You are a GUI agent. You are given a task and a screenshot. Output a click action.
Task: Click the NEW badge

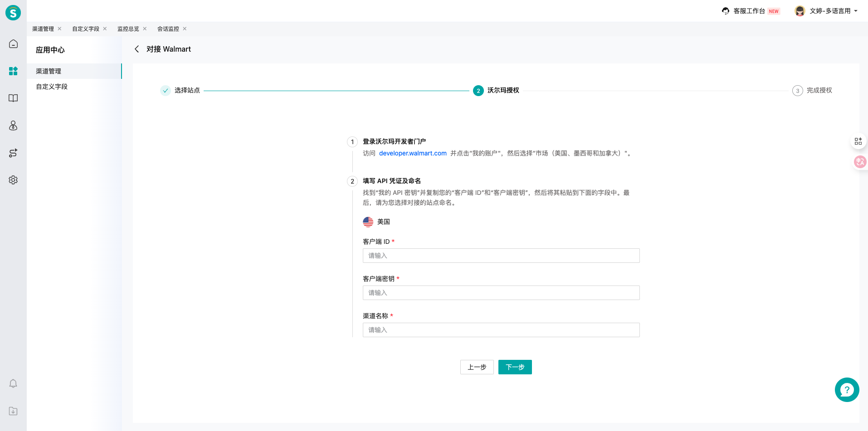(x=774, y=11)
